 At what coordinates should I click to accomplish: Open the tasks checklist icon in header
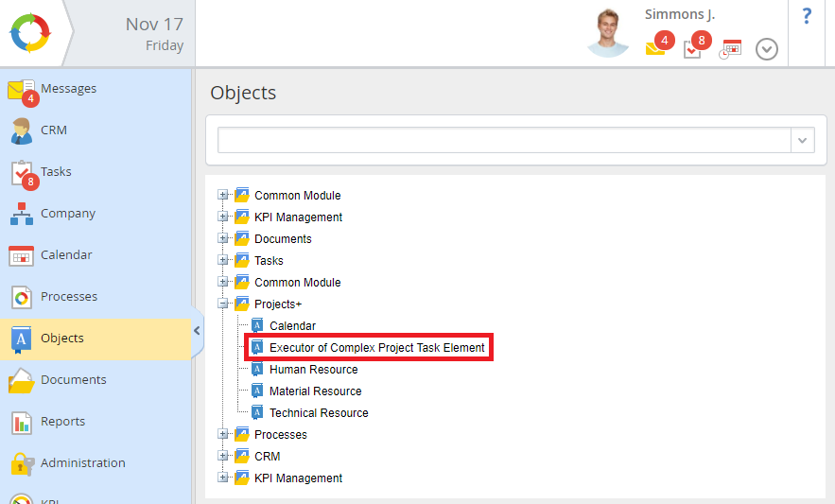pos(693,48)
